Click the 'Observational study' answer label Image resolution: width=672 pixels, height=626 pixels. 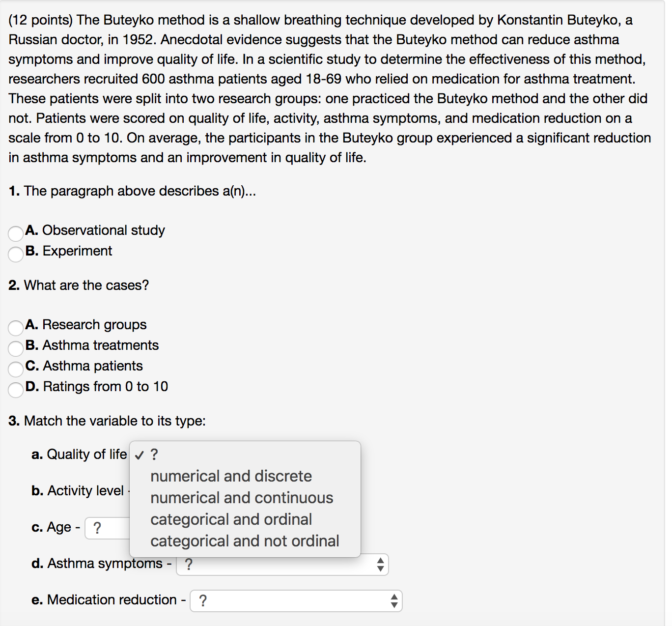104,230
